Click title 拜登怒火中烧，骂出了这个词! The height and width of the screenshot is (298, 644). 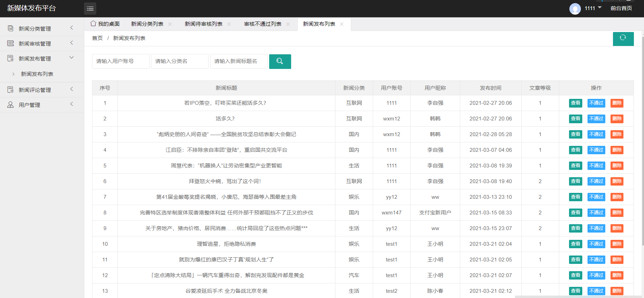coord(225,181)
